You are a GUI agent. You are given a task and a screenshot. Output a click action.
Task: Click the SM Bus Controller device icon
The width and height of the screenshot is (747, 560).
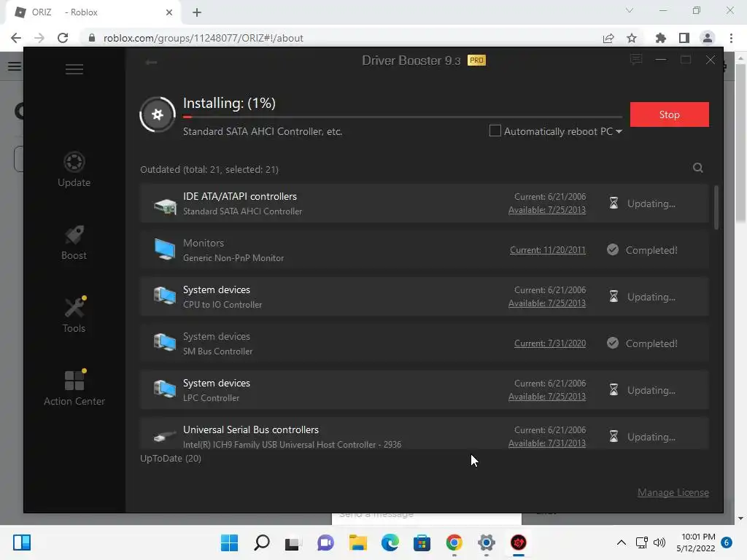tap(165, 343)
